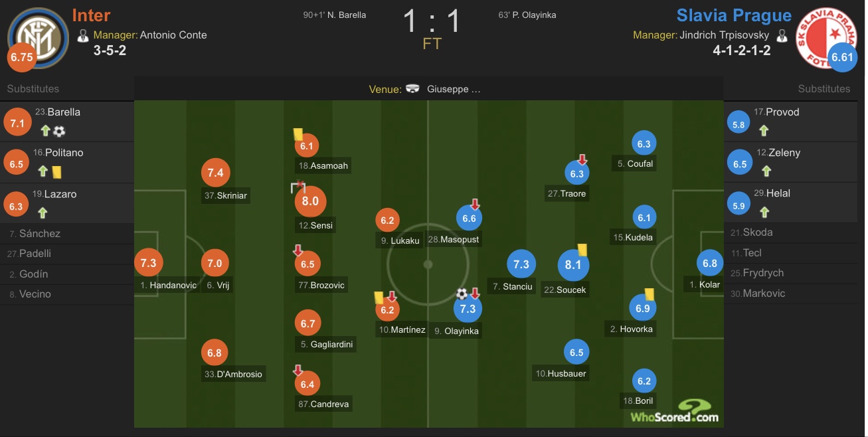
Task: Select substitute Skoda in Slavia list
Action: (794, 232)
